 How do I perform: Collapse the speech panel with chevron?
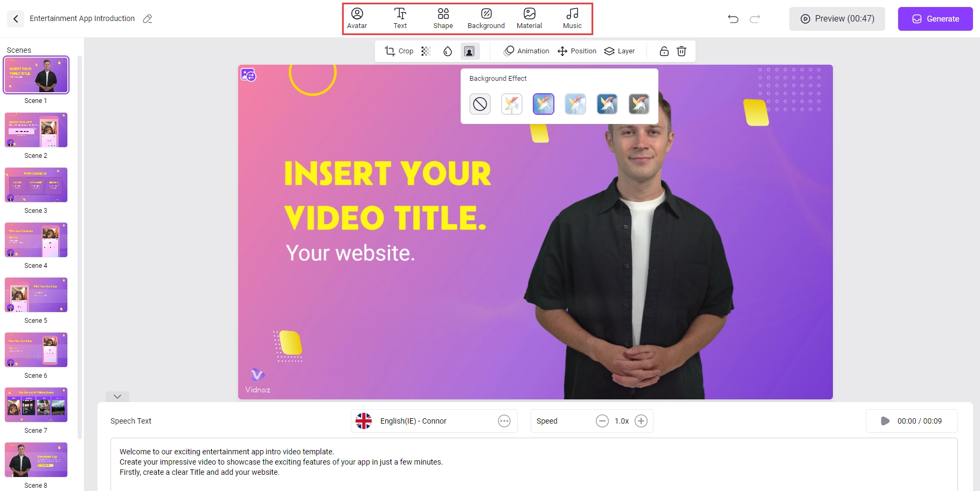point(117,396)
